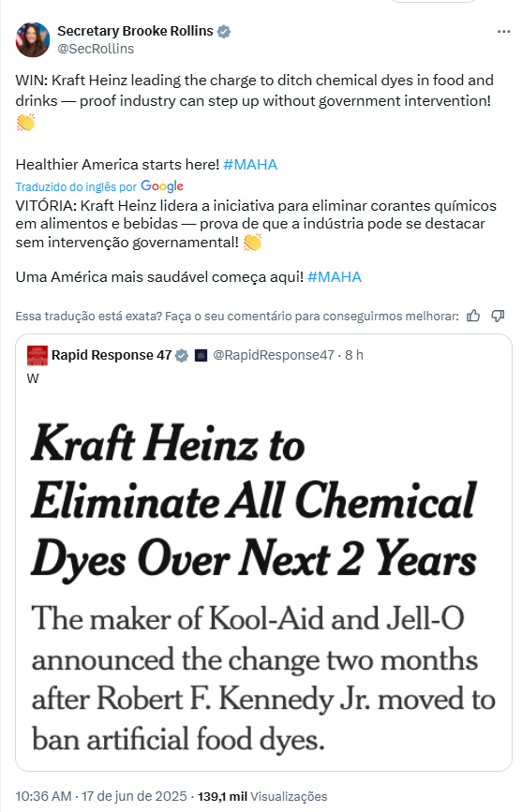
Task: Click the thumbs down translation feedback icon
Action: [x=499, y=316]
